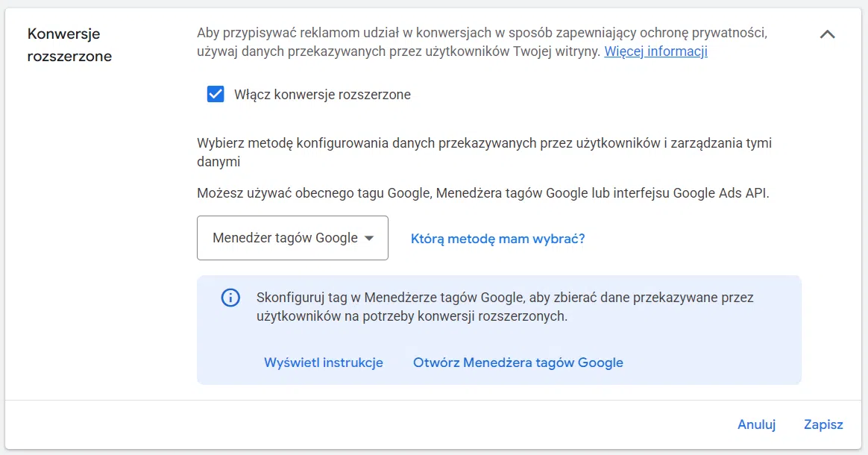Click the dropdown arrow beside Menedżer tagów Google
The width and height of the screenshot is (868, 455).
[370, 237]
